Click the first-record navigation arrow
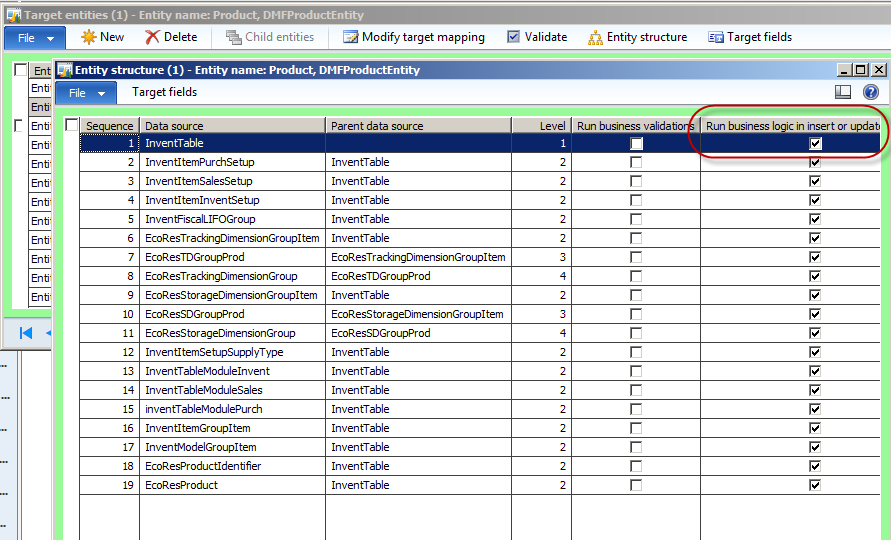This screenshot has height=540, width=891. 25,333
